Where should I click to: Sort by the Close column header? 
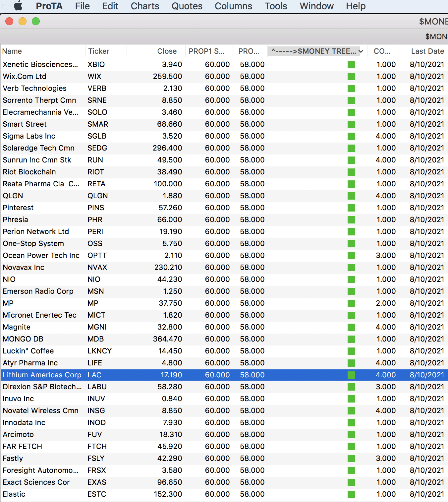pyautogui.click(x=156, y=51)
